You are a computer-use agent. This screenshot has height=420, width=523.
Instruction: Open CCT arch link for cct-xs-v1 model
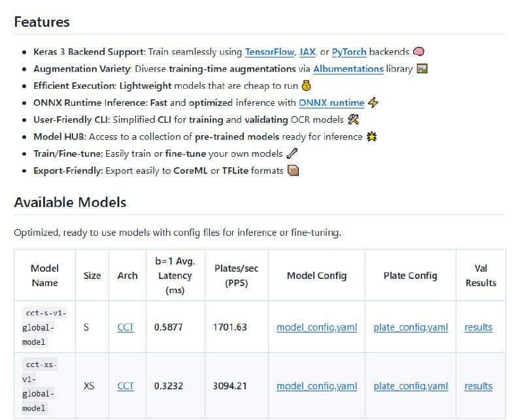pos(126,386)
